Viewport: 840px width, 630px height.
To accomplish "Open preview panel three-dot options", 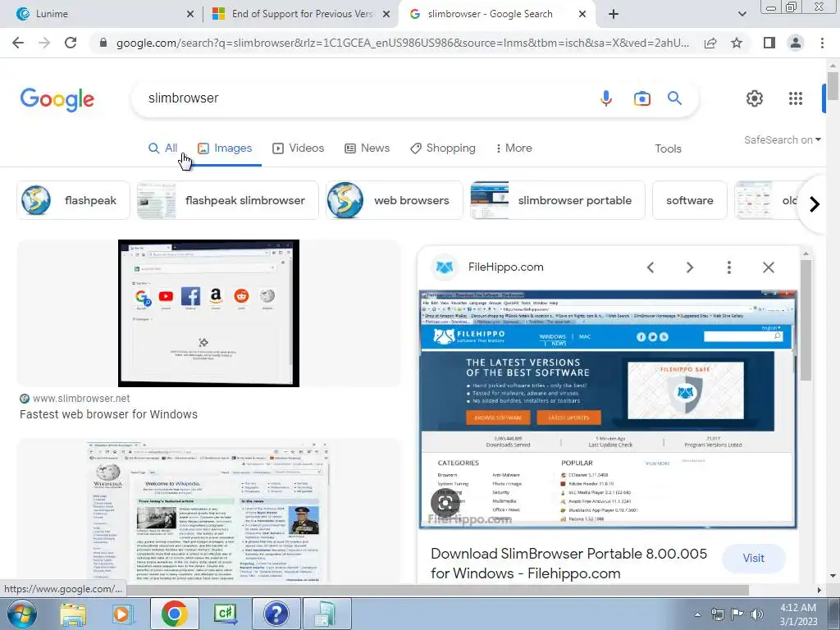I will coord(729,267).
